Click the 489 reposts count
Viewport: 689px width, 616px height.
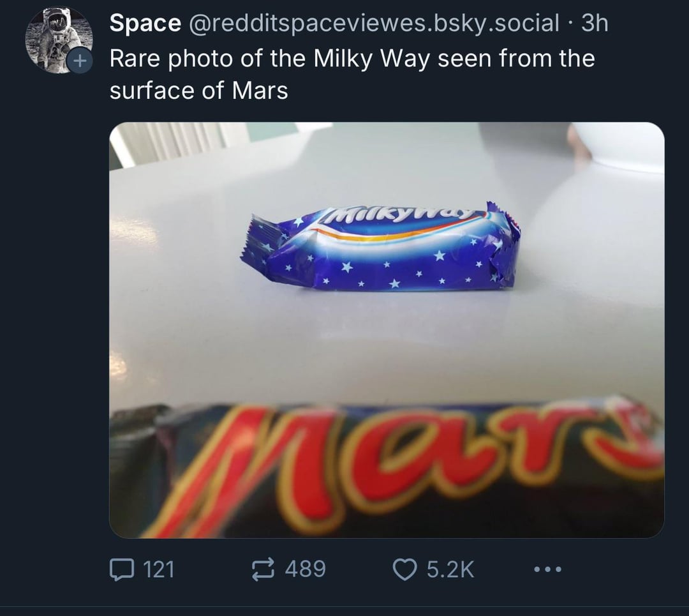click(x=305, y=568)
